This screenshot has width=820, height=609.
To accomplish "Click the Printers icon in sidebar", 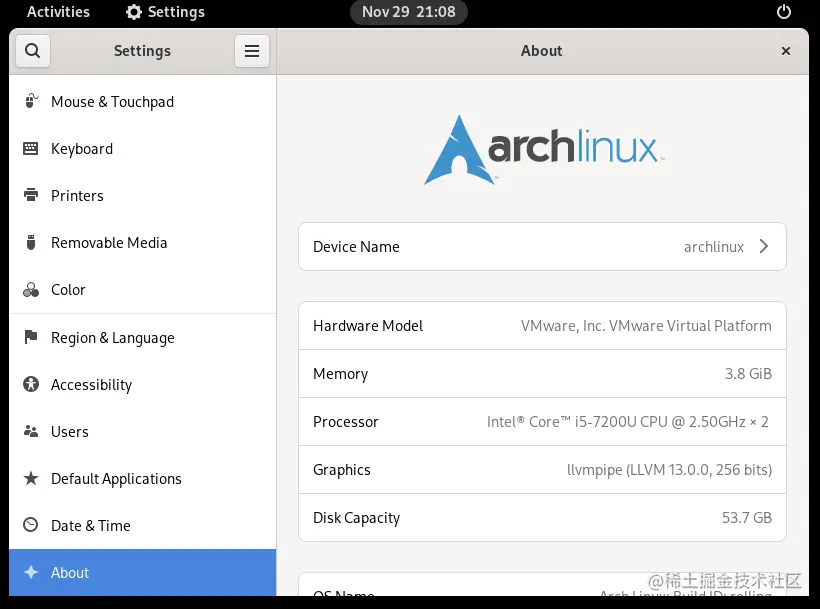I will [31, 195].
